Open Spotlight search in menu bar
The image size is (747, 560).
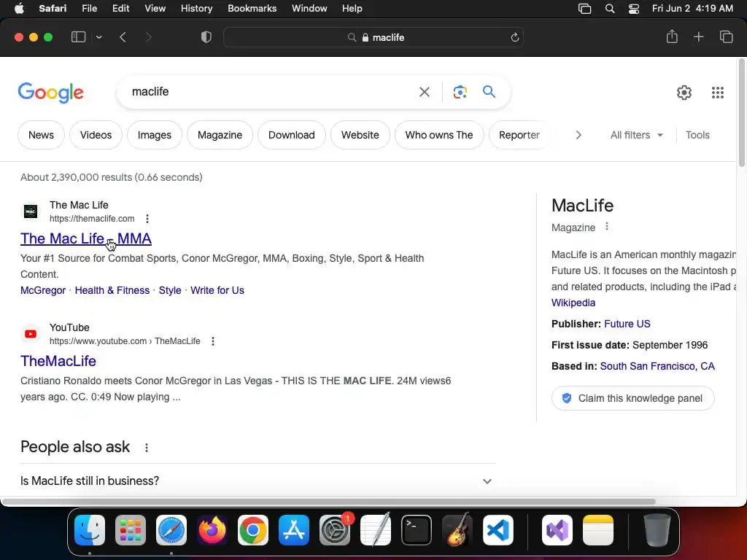609,9
